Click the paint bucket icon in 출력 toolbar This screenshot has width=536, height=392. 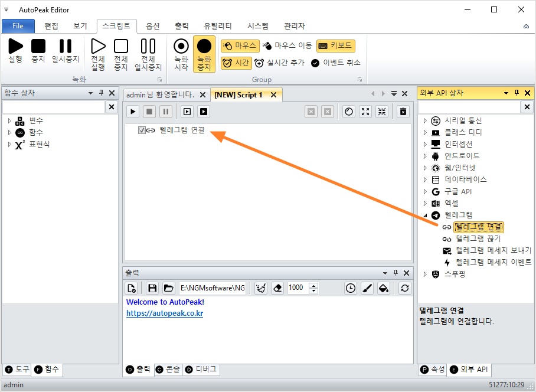384,288
